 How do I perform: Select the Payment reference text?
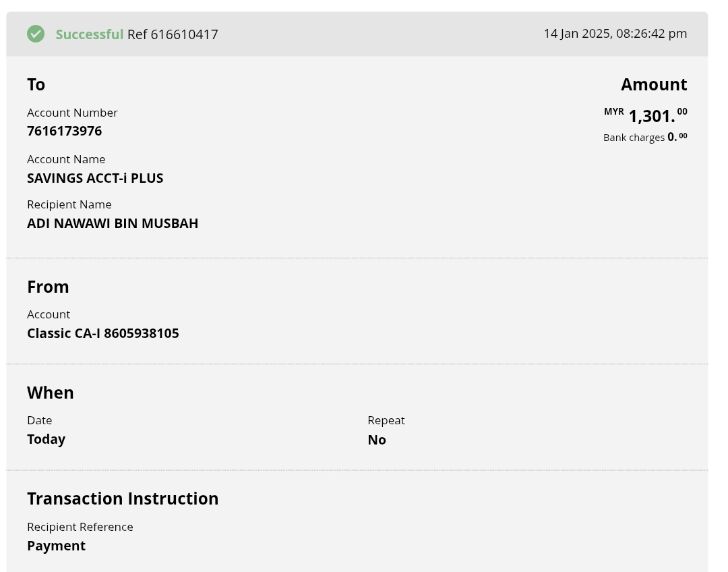click(56, 546)
